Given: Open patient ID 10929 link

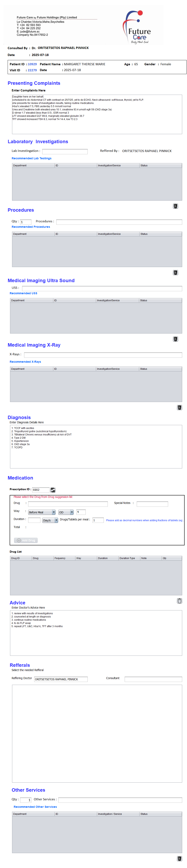Looking at the screenshot, I should [x=32, y=64].
